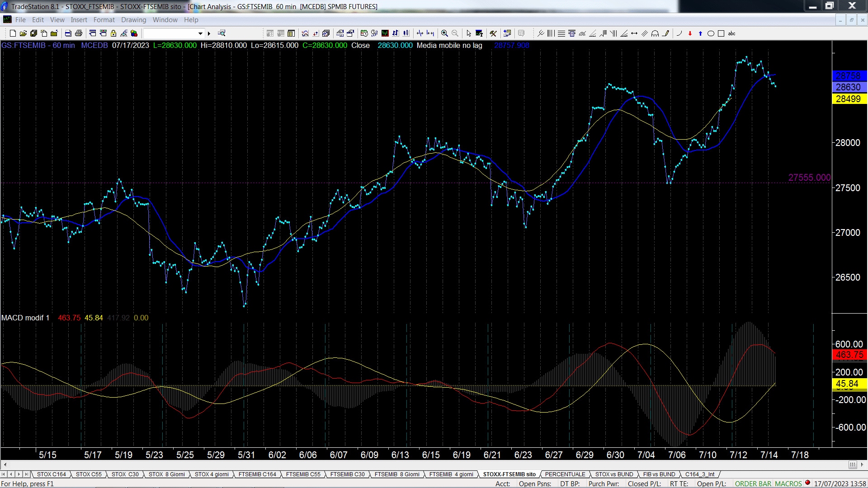This screenshot has height=488, width=868.
Task: Select the parallel lines drawing tool
Action: pos(645,33)
